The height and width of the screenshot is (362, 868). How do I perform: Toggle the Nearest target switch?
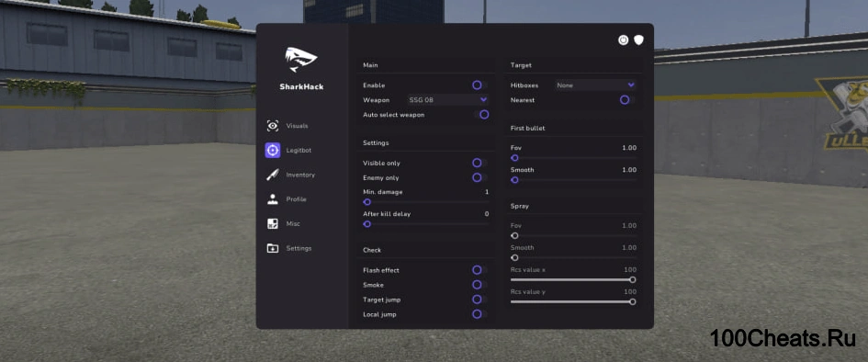click(627, 100)
